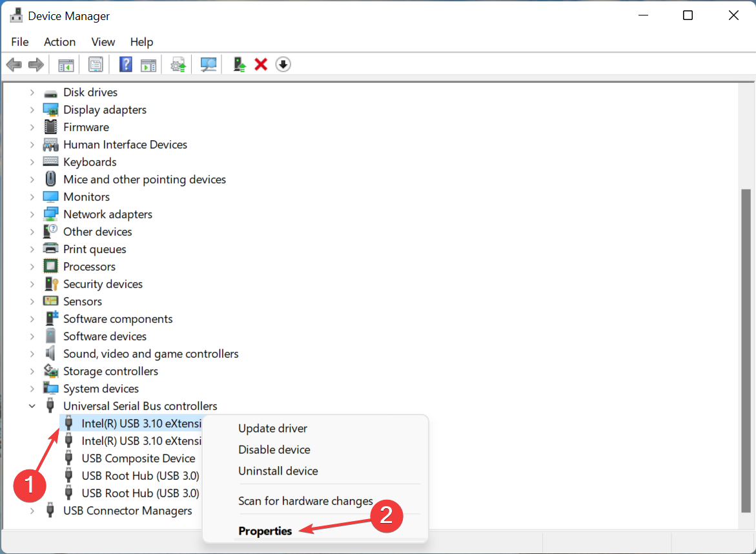This screenshot has width=756, height=554.
Task: Minimize the Device Manager window
Action: pos(643,15)
